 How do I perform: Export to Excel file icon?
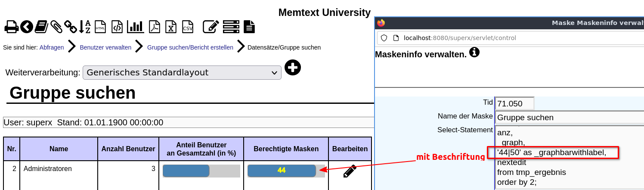click(171, 27)
